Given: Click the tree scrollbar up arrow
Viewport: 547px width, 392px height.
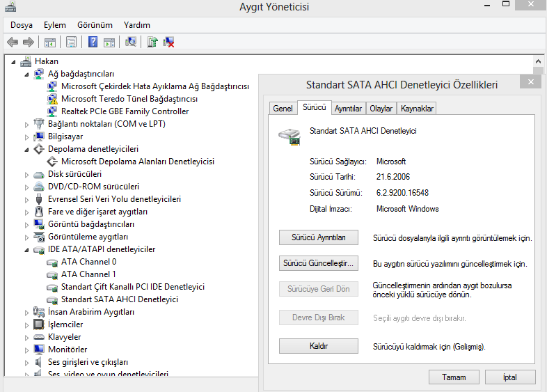Looking at the screenshot, I should tap(538, 61).
